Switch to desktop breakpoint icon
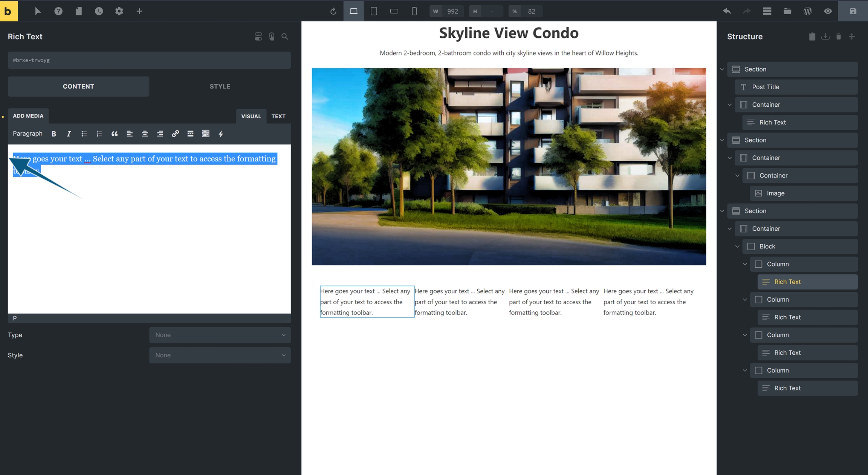Image resolution: width=868 pixels, height=475 pixels. 353,11
